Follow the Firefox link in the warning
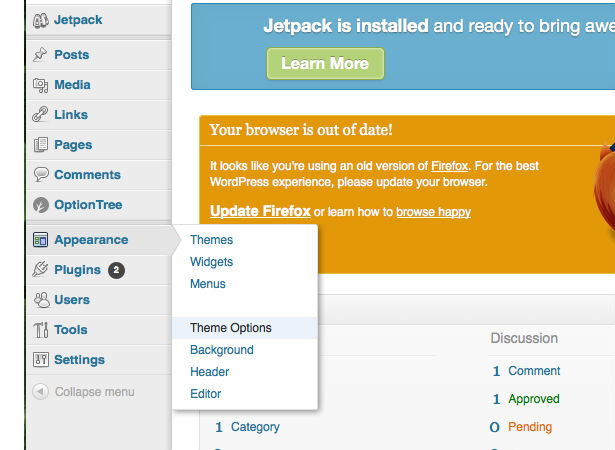Image resolution: width=615 pixels, height=450 pixels. click(x=449, y=166)
